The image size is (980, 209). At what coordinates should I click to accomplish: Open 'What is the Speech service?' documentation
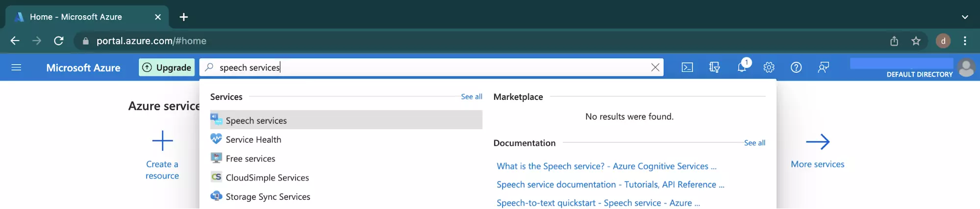pos(606,166)
